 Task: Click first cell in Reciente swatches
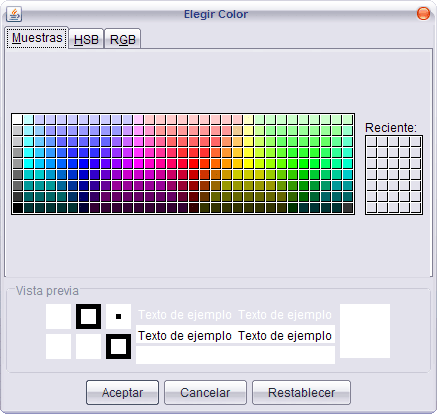click(x=371, y=141)
